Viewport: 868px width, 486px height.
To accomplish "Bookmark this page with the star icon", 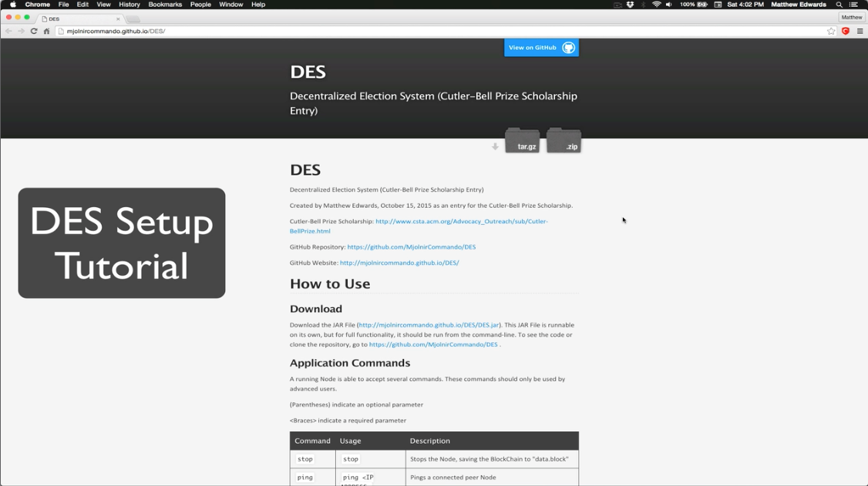I will coord(831,30).
